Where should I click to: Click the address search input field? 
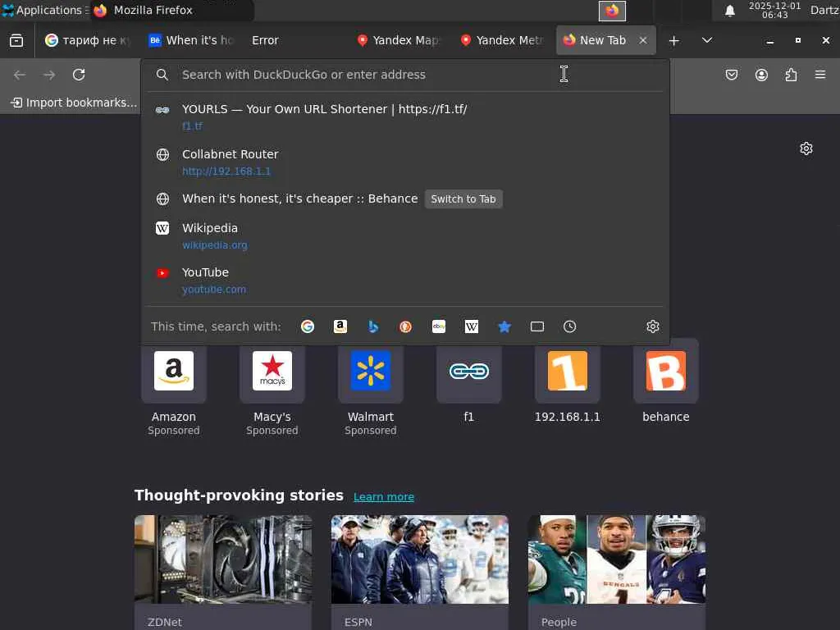coord(405,75)
